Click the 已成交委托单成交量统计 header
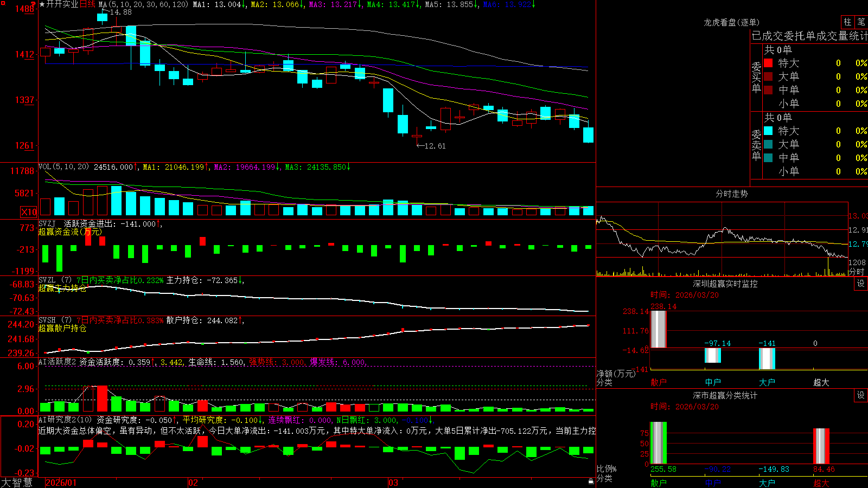This screenshot has height=488, width=868. [809, 36]
